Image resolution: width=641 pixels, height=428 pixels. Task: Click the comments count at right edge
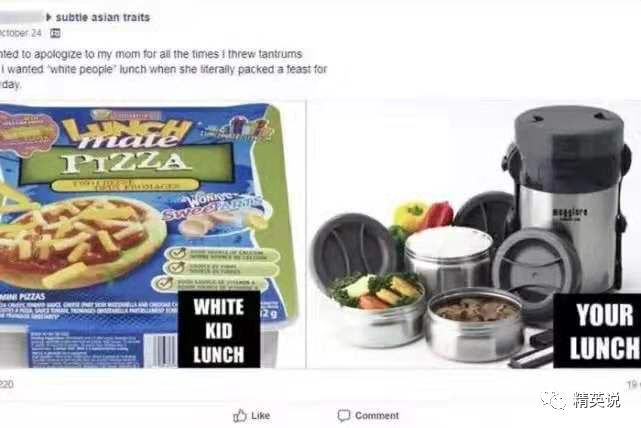(634, 385)
